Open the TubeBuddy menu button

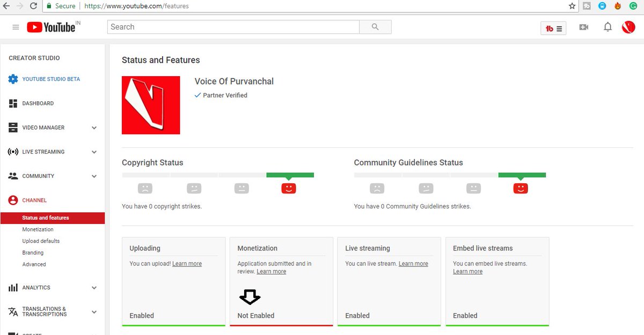(553, 28)
